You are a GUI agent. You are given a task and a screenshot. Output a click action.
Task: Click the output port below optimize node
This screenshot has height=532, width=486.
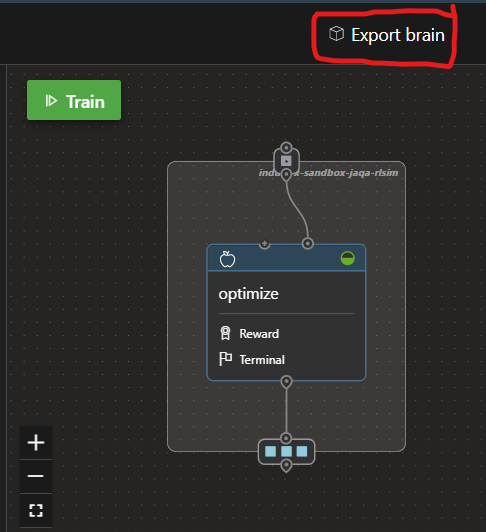[286, 382]
